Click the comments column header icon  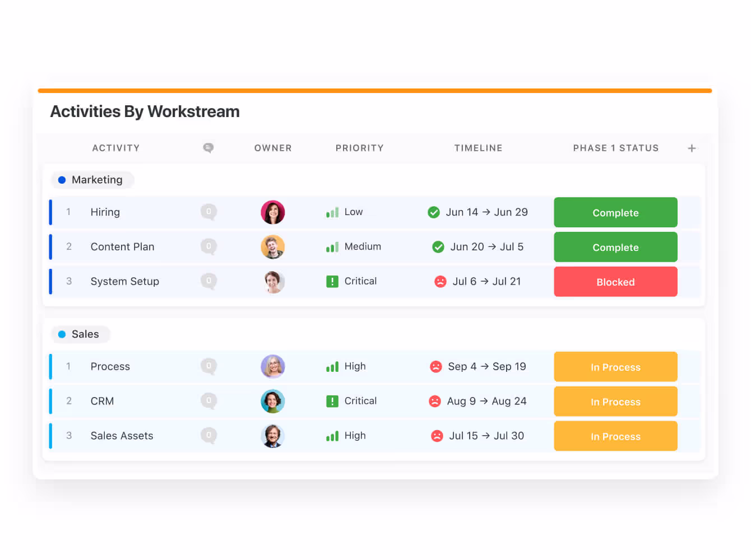pos(208,148)
